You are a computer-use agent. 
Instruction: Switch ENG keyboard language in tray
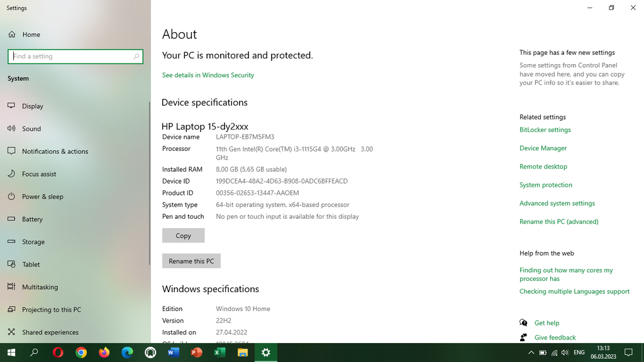point(579,353)
